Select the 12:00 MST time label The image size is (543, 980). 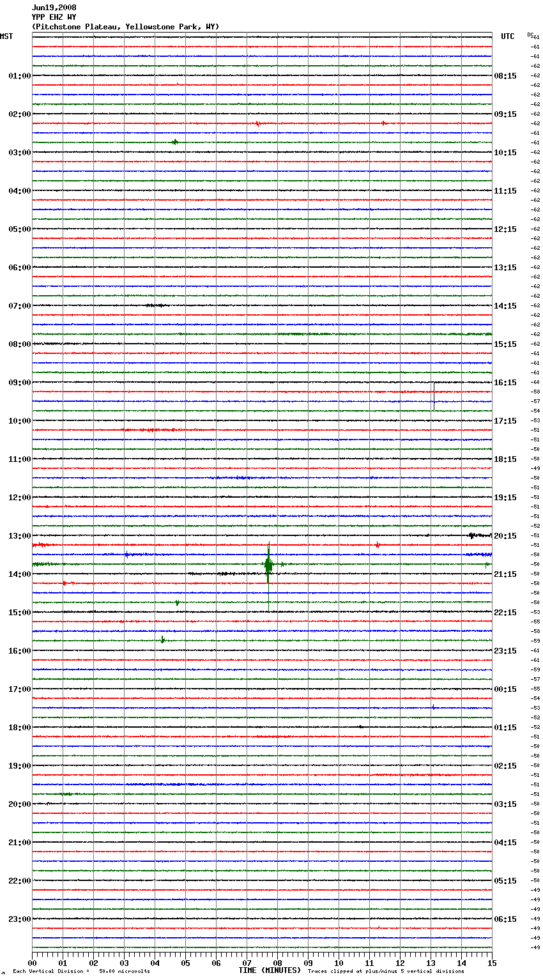point(20,498)
